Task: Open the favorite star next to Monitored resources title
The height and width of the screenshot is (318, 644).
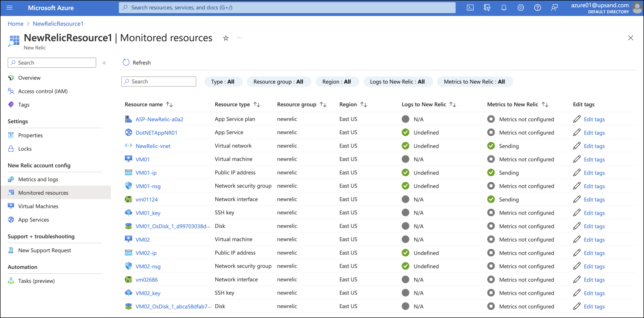Action: click(226, 38)
